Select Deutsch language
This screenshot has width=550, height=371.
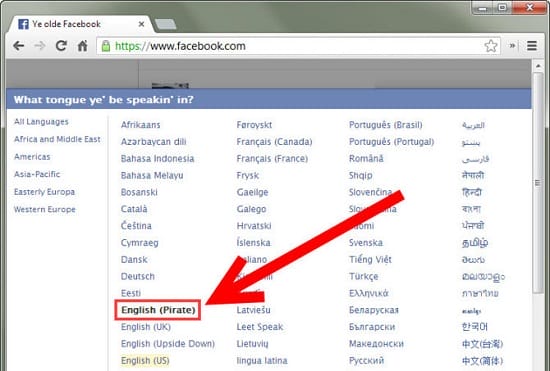coord(138,276)
